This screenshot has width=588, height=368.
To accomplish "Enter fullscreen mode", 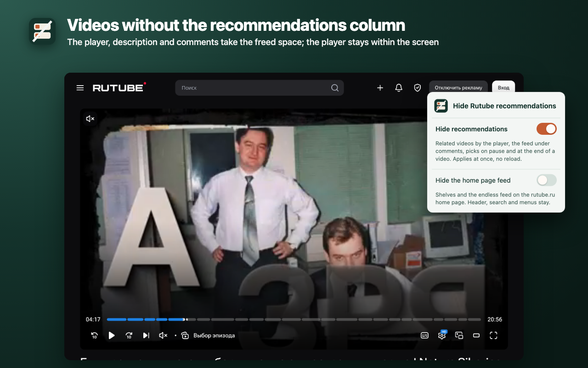I will (x=493, y=335).
